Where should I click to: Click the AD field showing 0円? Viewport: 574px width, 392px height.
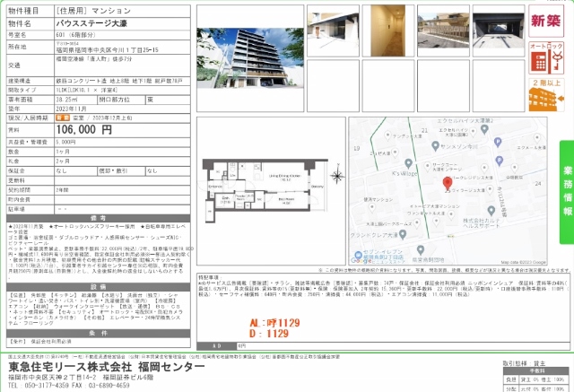(x=383, y=346)
